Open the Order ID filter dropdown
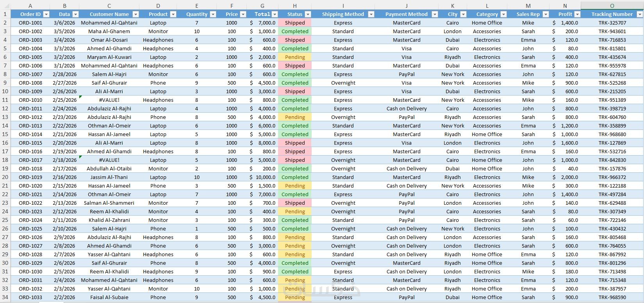The width and height of the screenshot is (644, 303). (46, 14)
